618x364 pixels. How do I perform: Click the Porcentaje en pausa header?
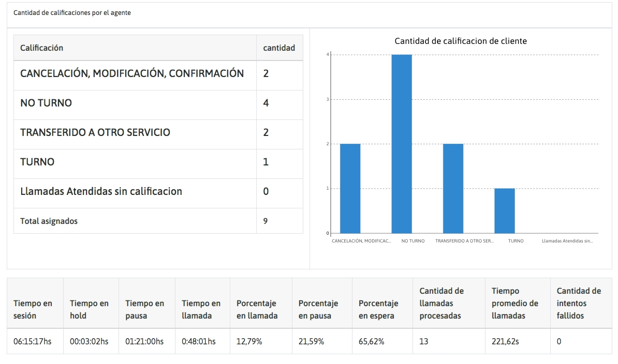coord(318,309)
